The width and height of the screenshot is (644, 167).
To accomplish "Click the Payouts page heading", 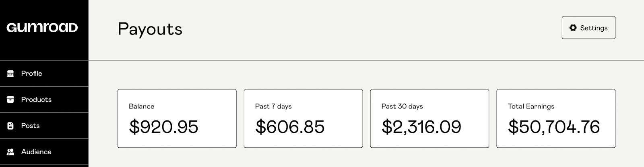I will tap(150, 29).
